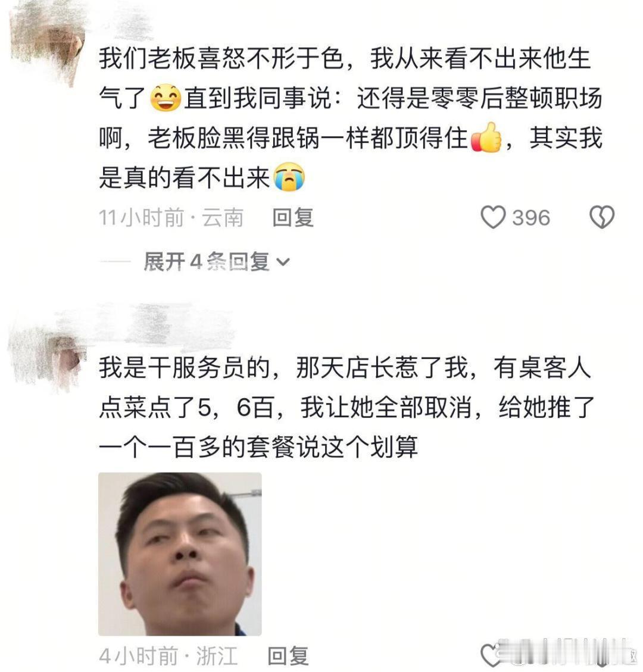Click the 11小时前 · 云南 timestamp
The height and width of the screenshot is (672, 643).
pos(171,217)
